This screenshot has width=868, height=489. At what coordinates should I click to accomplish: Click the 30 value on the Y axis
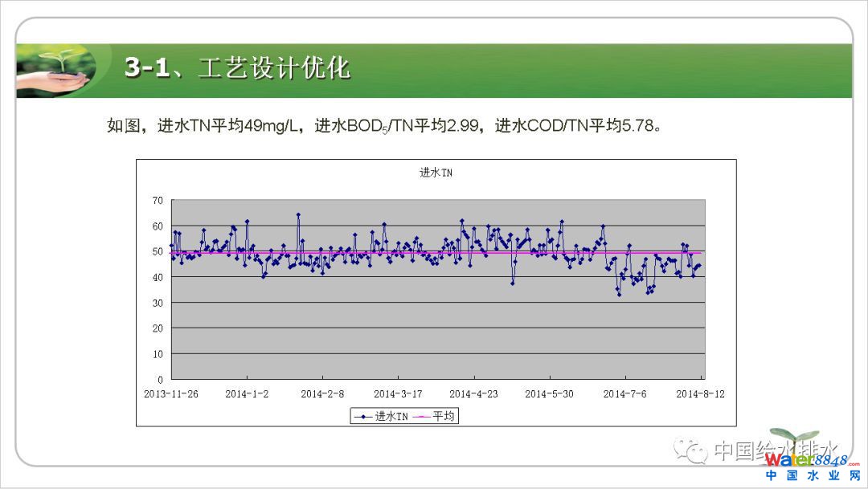pyautogui.click(x=158, y=303)
